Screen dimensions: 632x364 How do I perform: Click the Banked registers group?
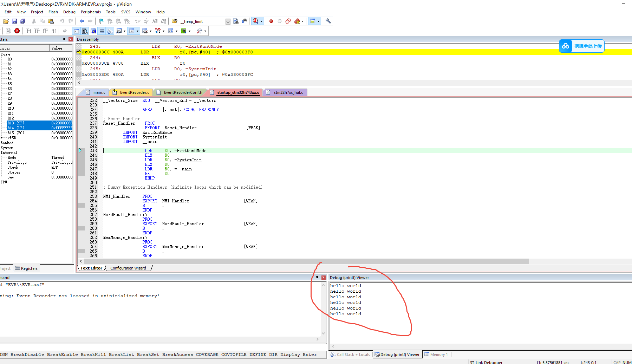click(x=7, y=143)
